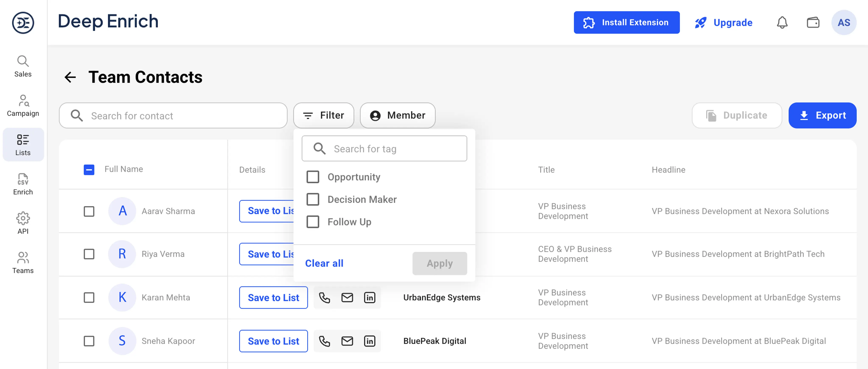Export the contacts
The height and width of the screenshot is (369, 868).
822,115
